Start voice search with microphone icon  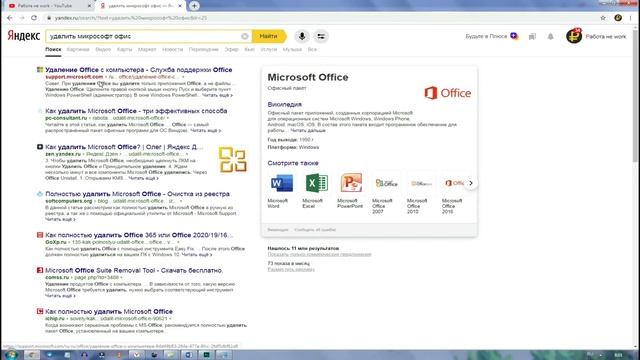(x=302, y=36)
